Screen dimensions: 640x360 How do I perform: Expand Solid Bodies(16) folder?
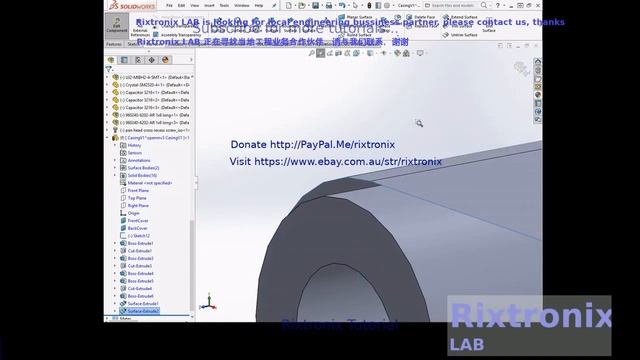115,176
